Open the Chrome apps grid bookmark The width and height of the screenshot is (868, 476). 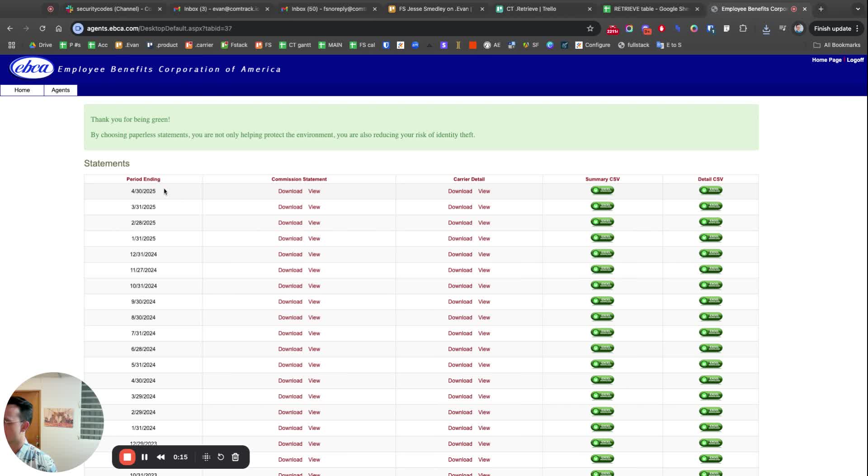pyautogui.click(x=12, y=45)
